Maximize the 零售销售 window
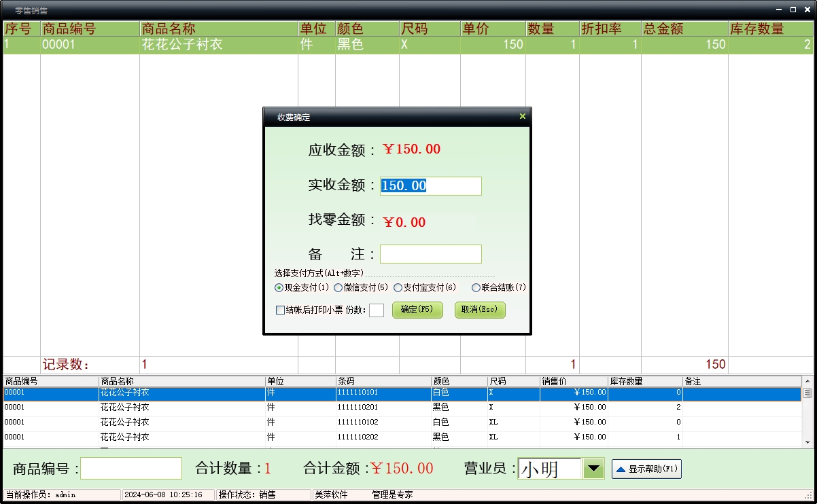The width and height of the screenshot is (817, 504). coord(793,10)
